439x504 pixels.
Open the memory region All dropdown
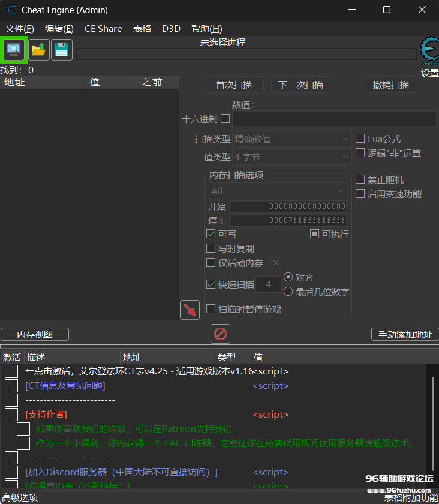click(x=278, y=191)
